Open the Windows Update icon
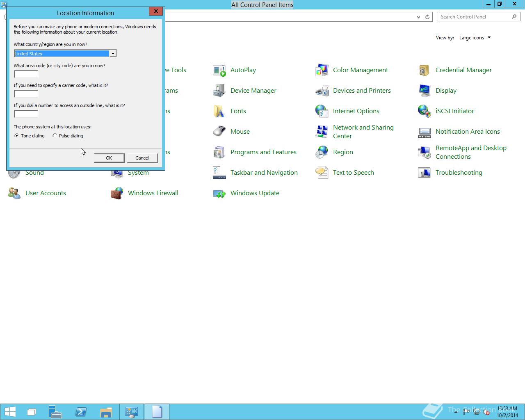Image resolution: width=525 pixels, height=420 pixels. 219,193
